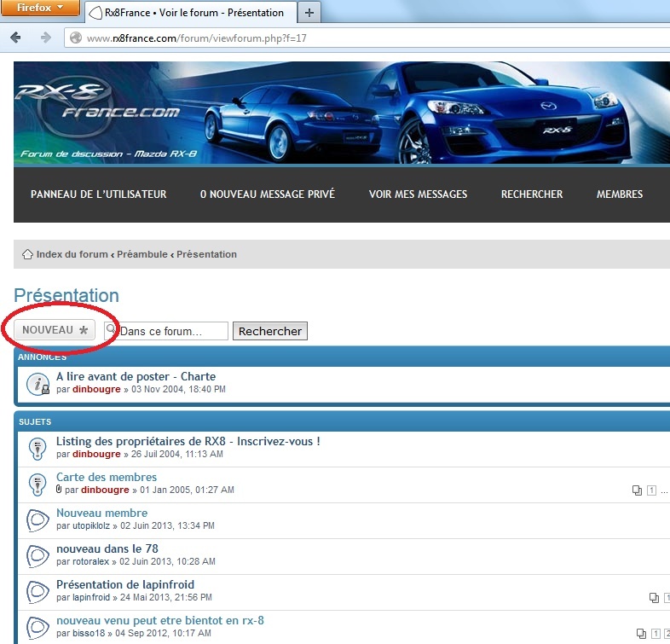Click attachment paperclip on Carte des membres
The image size is (670, 644).
point(59,490)
